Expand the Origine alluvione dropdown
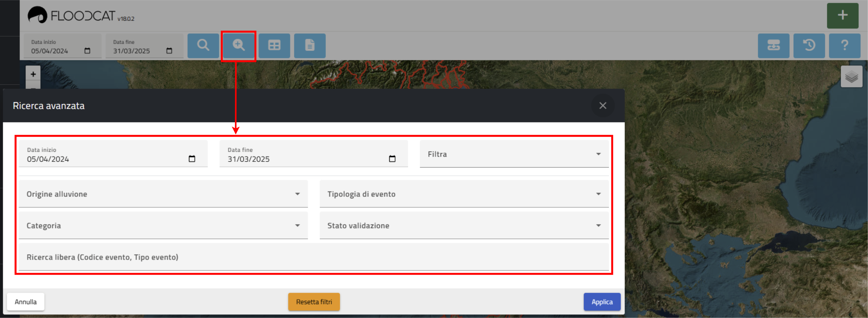This screenshot has width=868, height=318. (163, 194)
